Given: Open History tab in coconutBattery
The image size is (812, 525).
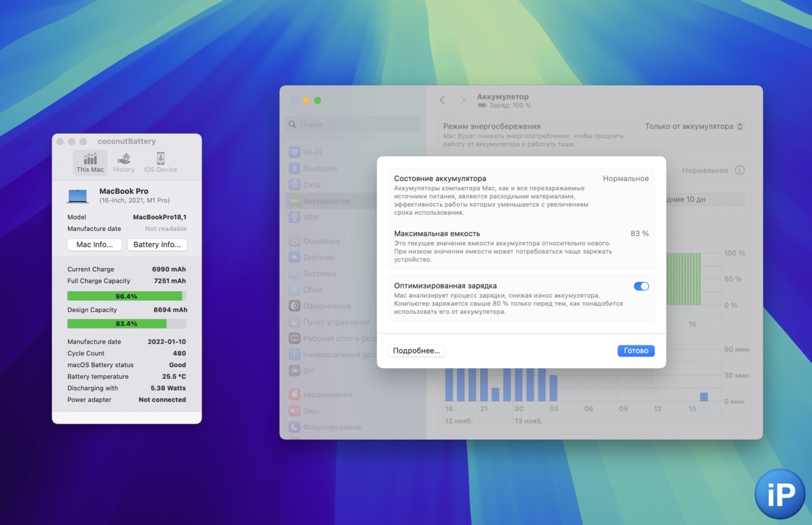Looking at the screenshot, I should click(x=123, y=163).
